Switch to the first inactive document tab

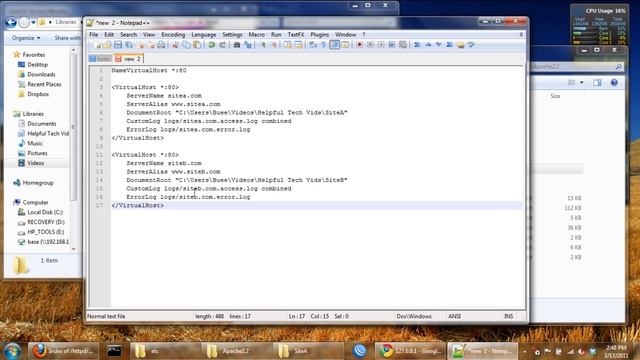click(100, 59)
